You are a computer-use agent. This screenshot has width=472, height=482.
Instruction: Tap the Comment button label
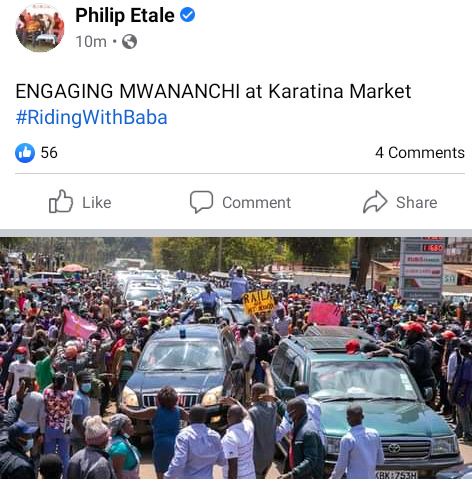click(257, 203)
